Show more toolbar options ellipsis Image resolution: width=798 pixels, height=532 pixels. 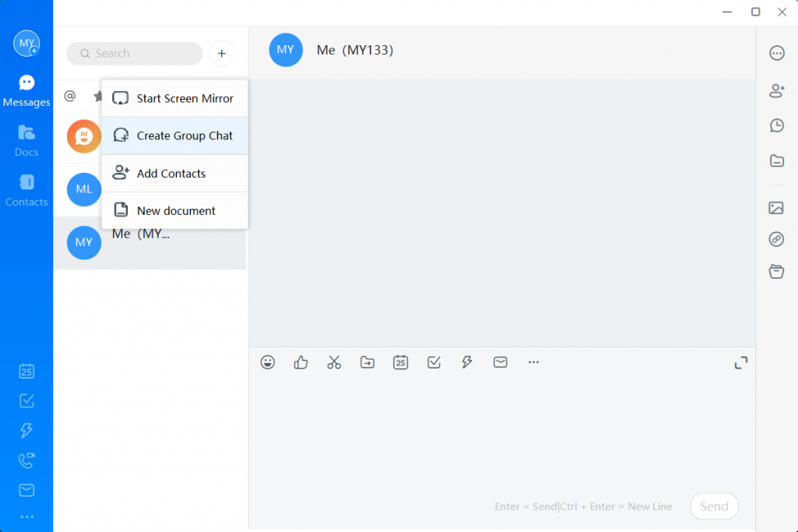[x=533, y=362]
